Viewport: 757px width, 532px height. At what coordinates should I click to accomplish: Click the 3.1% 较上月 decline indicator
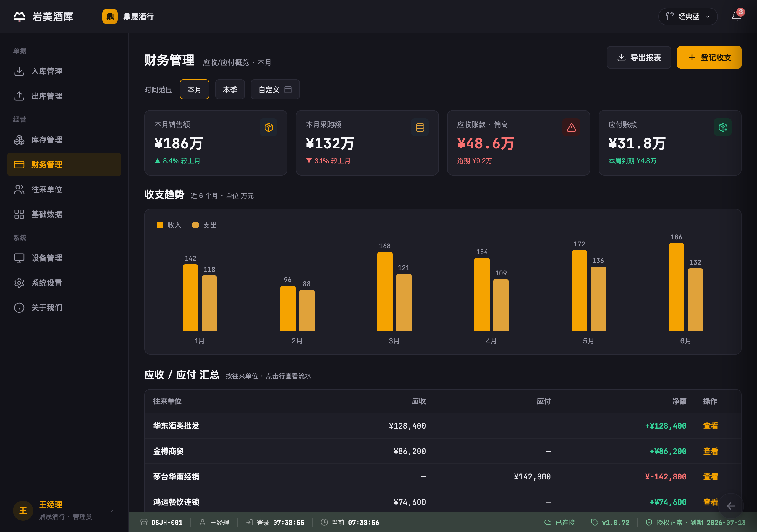(x=328, y=161)
